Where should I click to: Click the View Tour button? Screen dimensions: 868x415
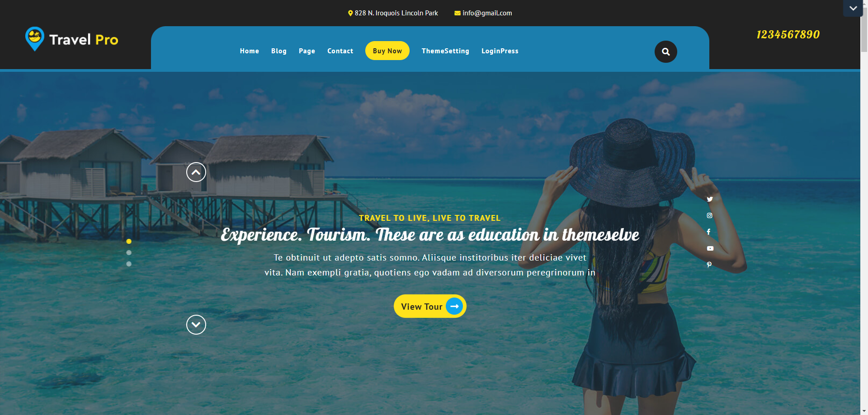tap(430, 306)
